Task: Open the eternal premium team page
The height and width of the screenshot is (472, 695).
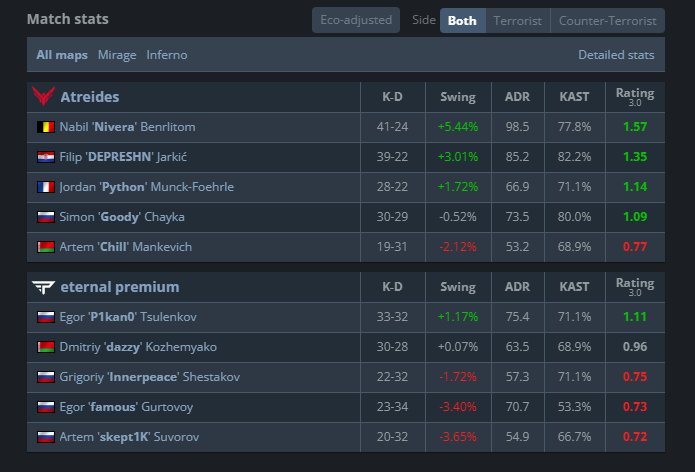Action: [x=120, y=287]
